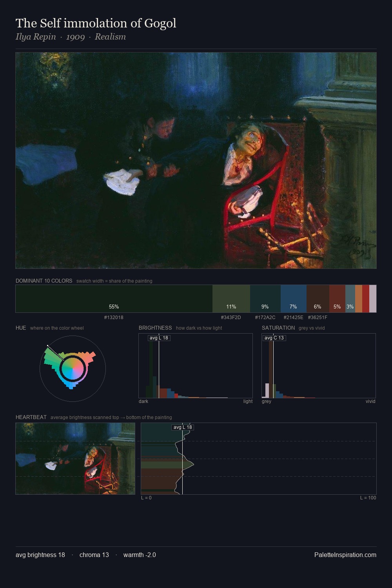Click the hex code #343F2D
392x588 pixels.
tap(231, 318)
